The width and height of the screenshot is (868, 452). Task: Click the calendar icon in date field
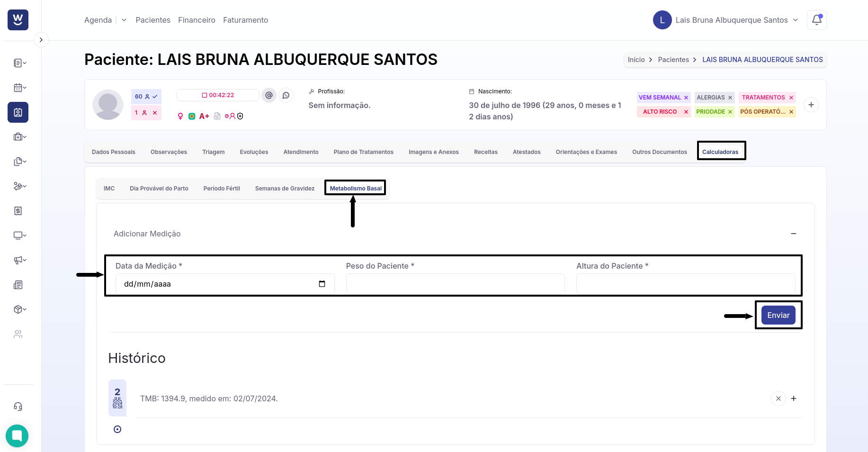tap(322, 284)
